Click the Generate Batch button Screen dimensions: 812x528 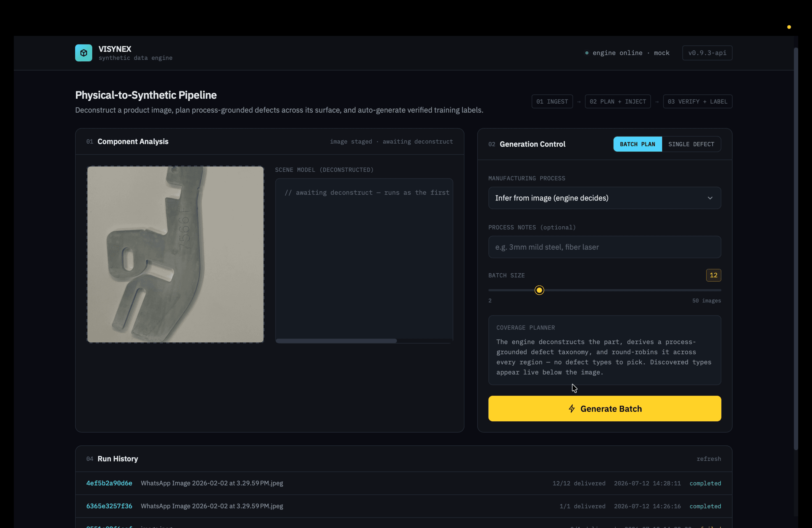[x=605, y=409]
